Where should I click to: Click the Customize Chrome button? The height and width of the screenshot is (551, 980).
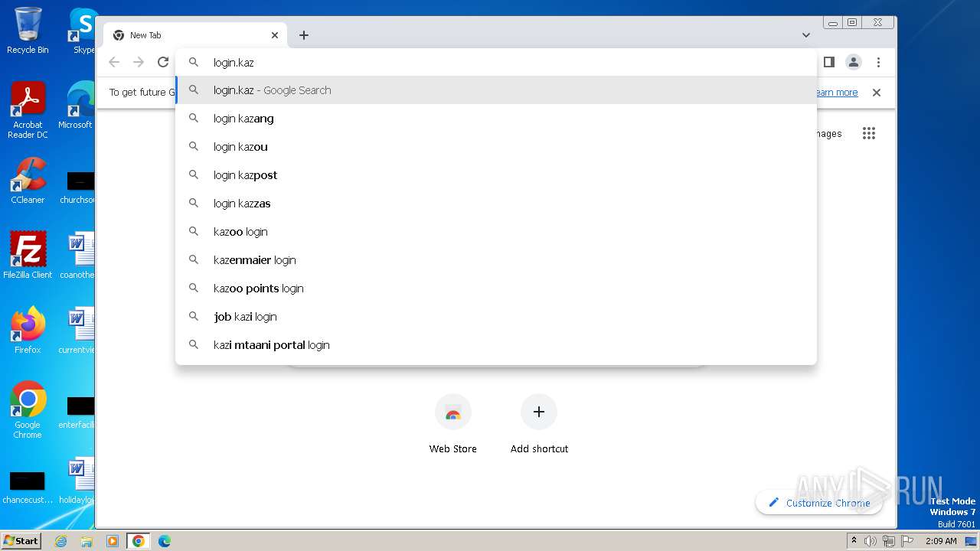[818, 503]
